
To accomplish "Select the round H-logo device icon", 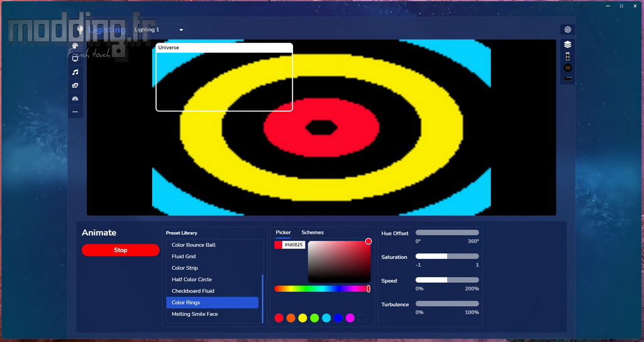I will [x=568, y=68].
